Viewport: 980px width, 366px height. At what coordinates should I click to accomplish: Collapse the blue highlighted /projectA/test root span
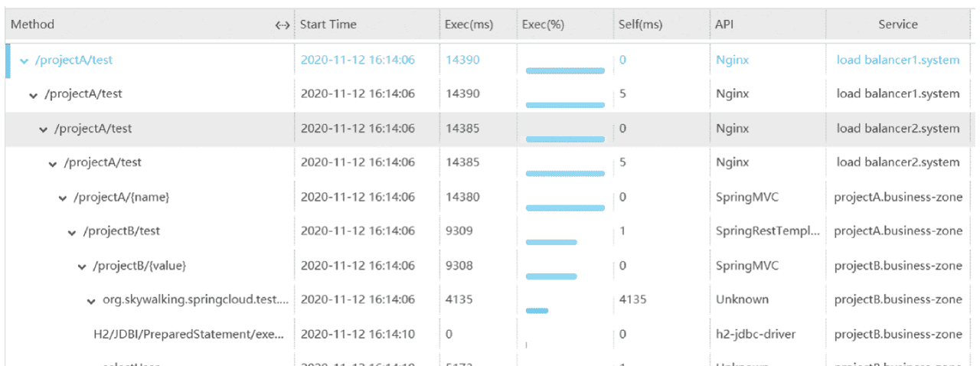click(24, 60)
